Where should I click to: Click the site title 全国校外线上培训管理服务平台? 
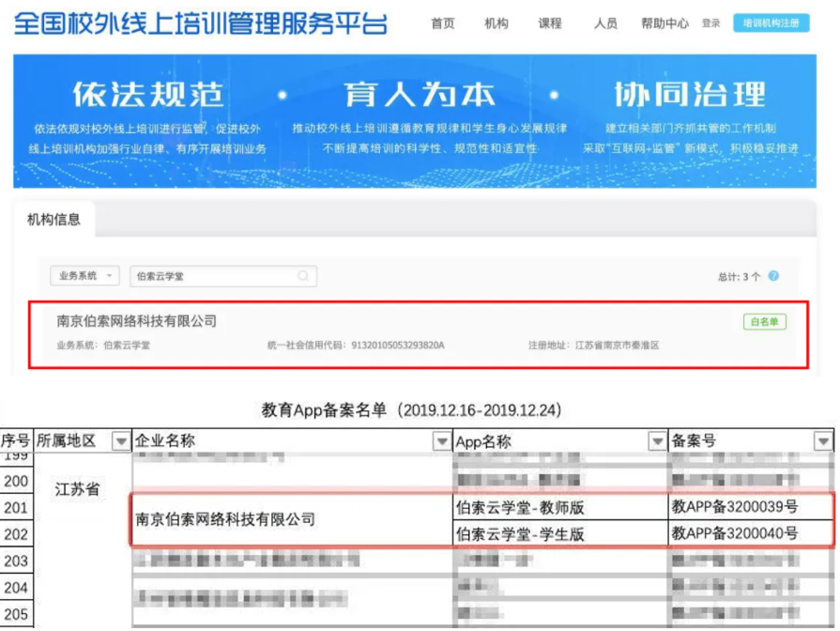pyautogui.click(x=200, y=23)
